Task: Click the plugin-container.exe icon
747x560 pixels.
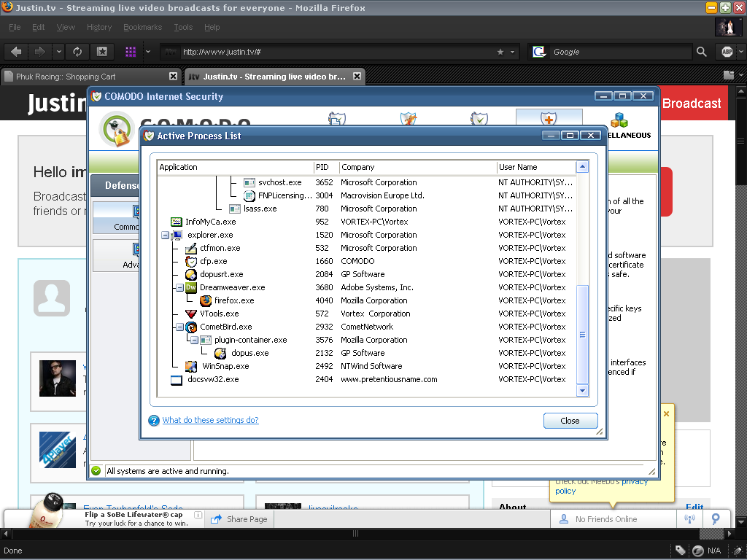Action: 206,340
